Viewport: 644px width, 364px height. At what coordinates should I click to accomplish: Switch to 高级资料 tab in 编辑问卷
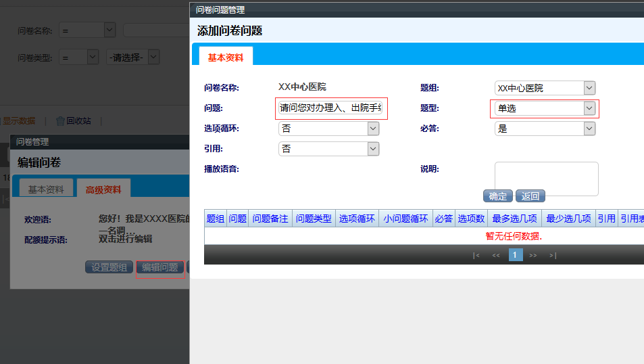[103, 189]
